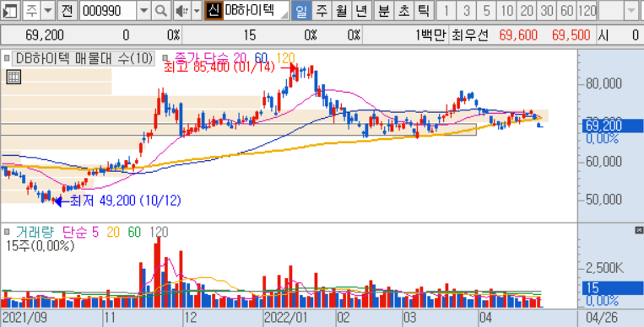
Task: Click the 최우선 best quote label
Action: (469, 35)
